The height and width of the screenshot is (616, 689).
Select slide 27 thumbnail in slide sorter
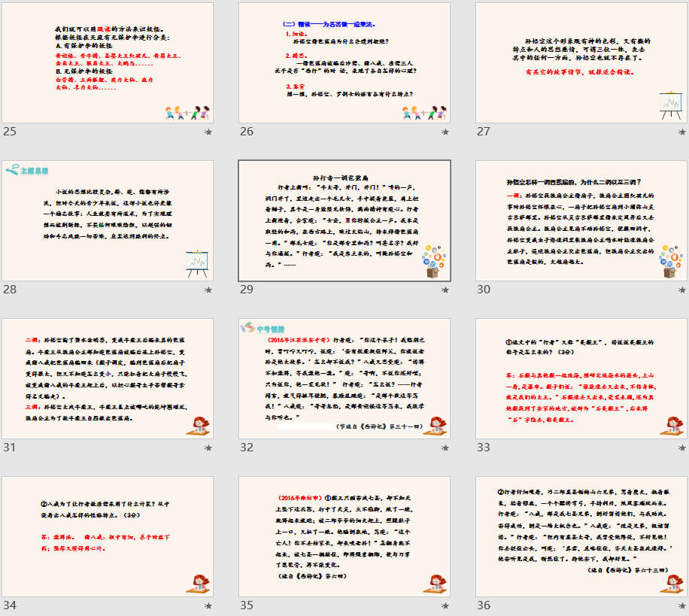coord(581,63)
